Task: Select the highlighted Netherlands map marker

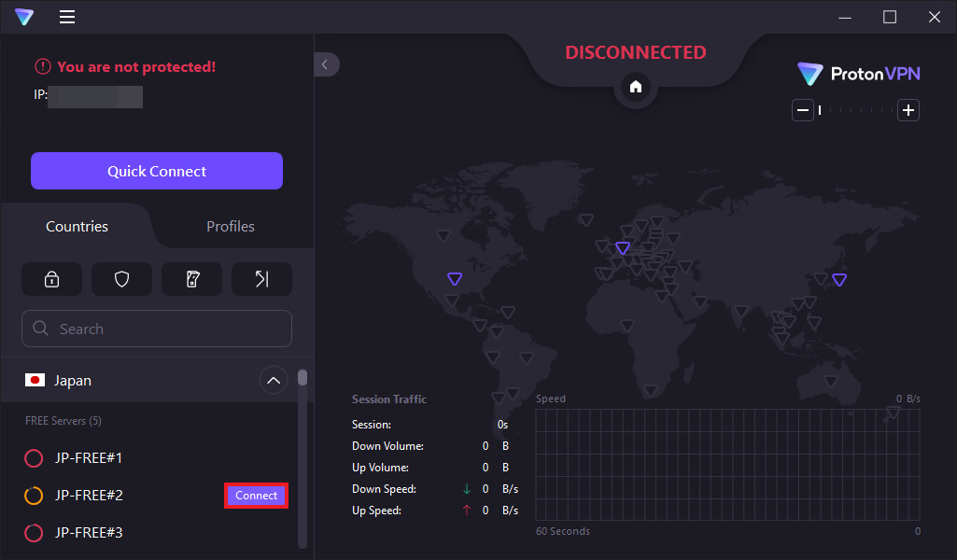Action: point(623,247)
